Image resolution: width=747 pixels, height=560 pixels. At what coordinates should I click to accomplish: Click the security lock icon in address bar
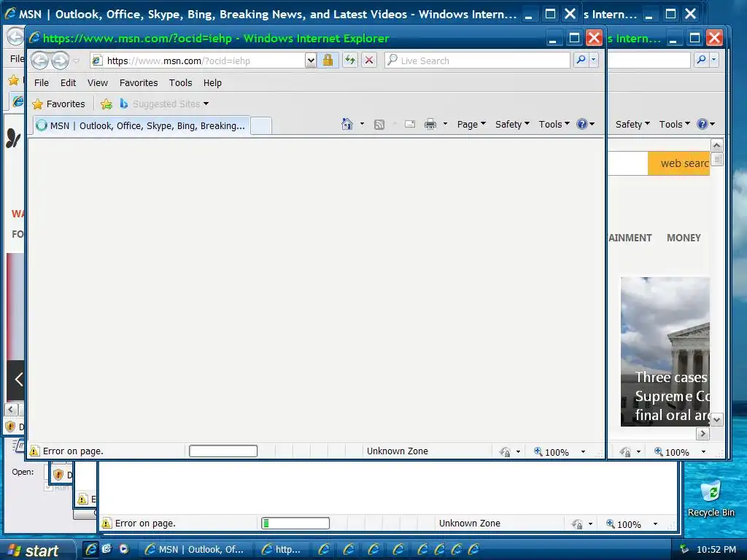(x=328, y=60)
